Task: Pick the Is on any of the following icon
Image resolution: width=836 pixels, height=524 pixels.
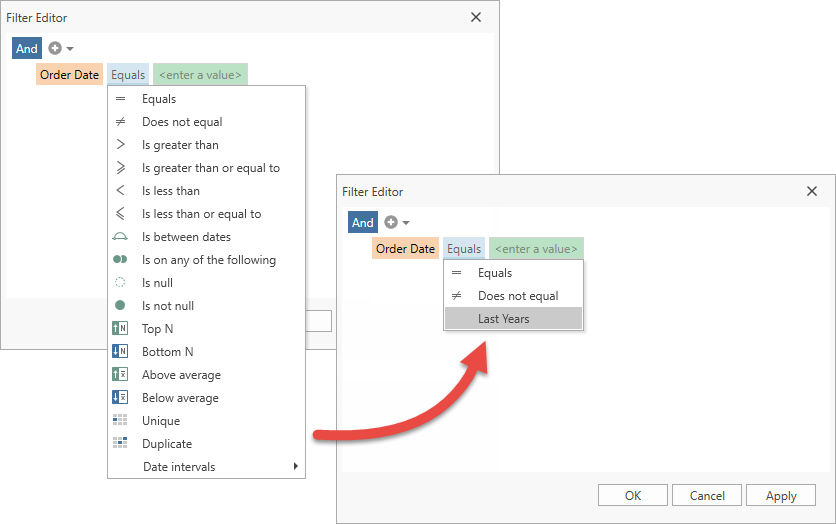Action: coord(120,260)
